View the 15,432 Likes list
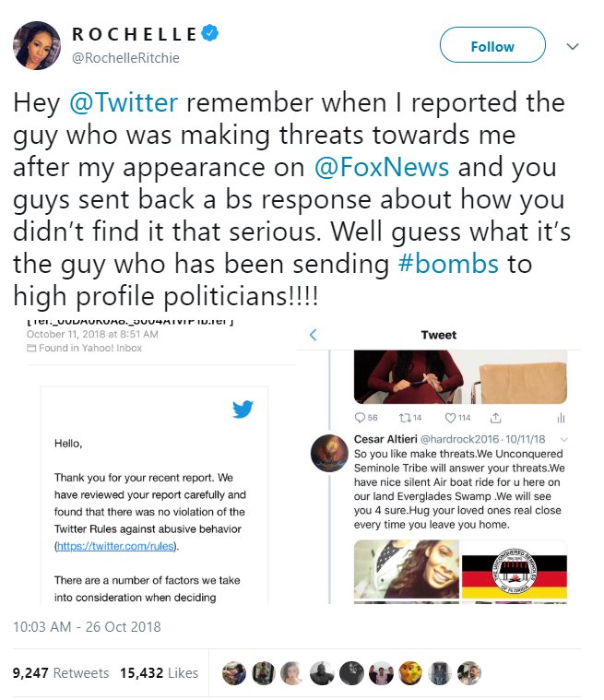The height and width of the screenshot is (700, 604). coord(159,673)
